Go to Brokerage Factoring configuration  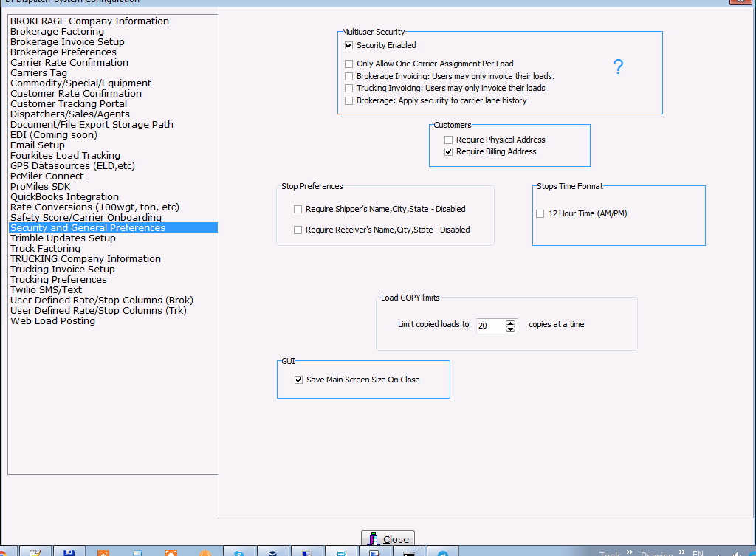pos(57,32)
